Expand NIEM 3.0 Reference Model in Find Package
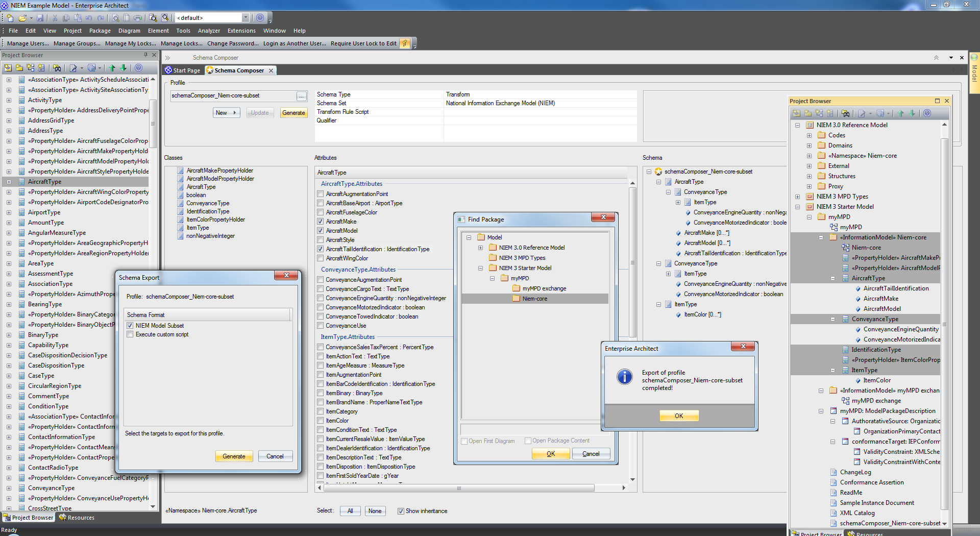 tap(480, 248)
